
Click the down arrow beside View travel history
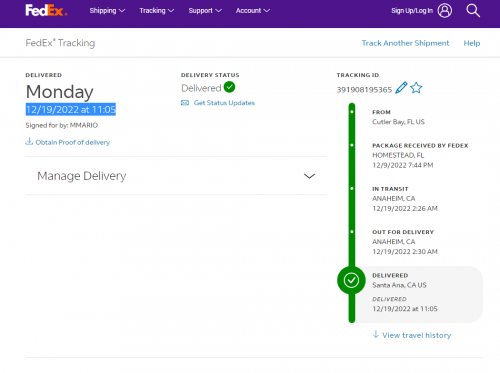point(376,334)
